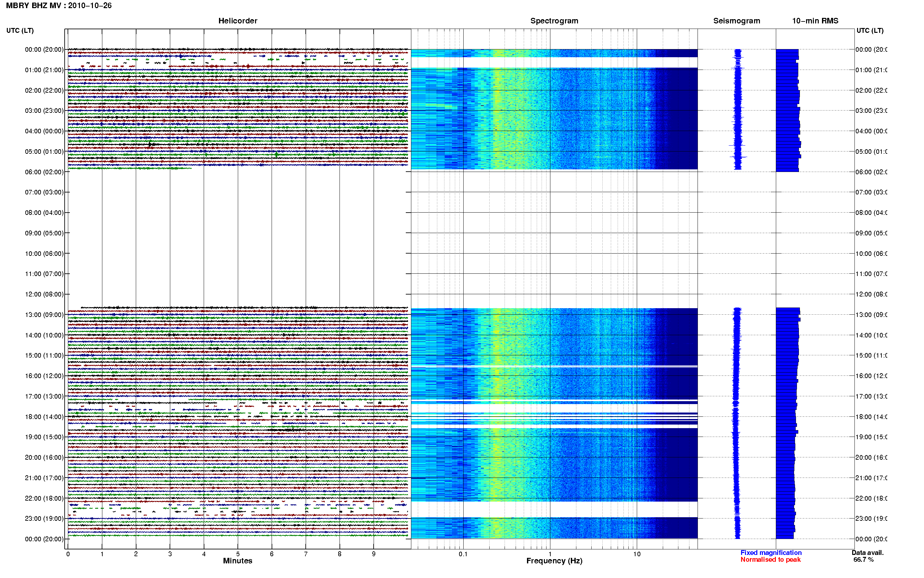Viewport: 924px width, 578px height.
Task: Click the right-side '19:00 (15:' time label
Action: click(871, 437)
